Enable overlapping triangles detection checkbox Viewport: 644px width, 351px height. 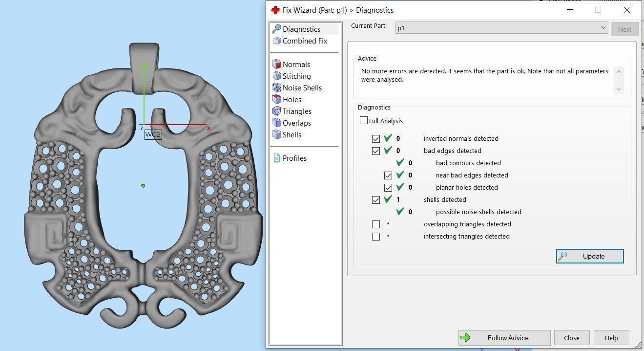point(376,224)
